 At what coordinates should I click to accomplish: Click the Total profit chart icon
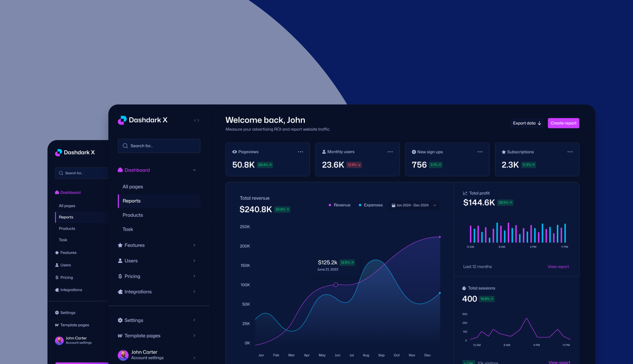[465, 193]
